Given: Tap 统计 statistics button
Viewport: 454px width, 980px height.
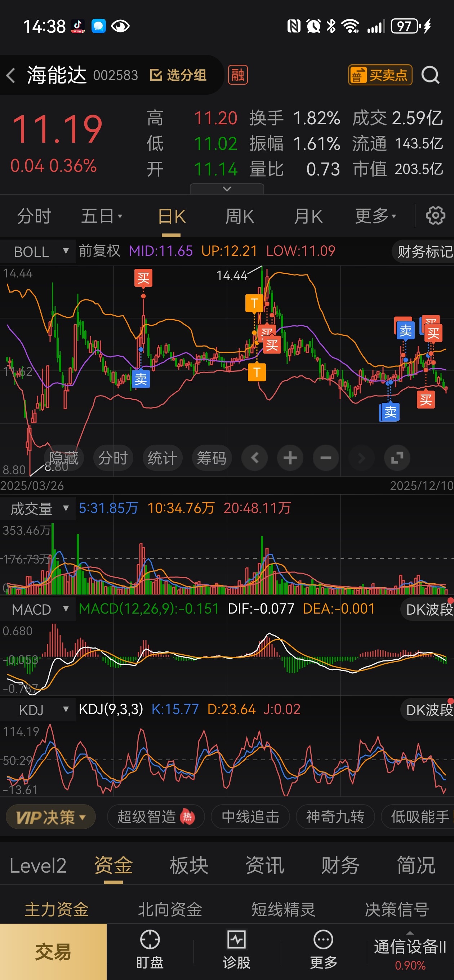Looking at the screenshot, I should (x=163, y=458).
